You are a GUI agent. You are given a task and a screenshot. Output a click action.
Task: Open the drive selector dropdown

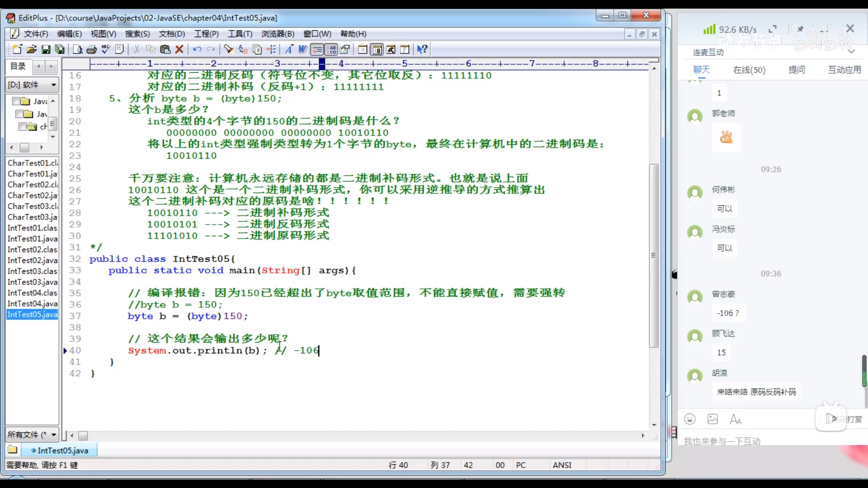click(53, 85)
